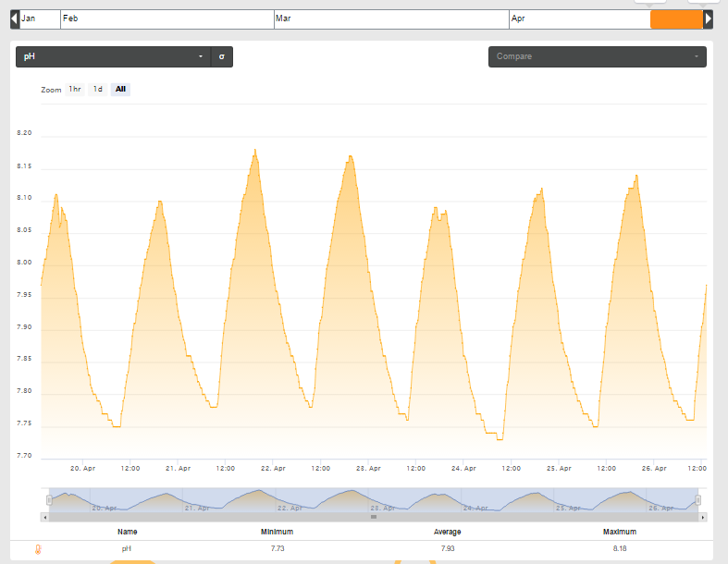Select the All zoom option
This screenshot has width=728, height=564.
click(x=120, y=89)
